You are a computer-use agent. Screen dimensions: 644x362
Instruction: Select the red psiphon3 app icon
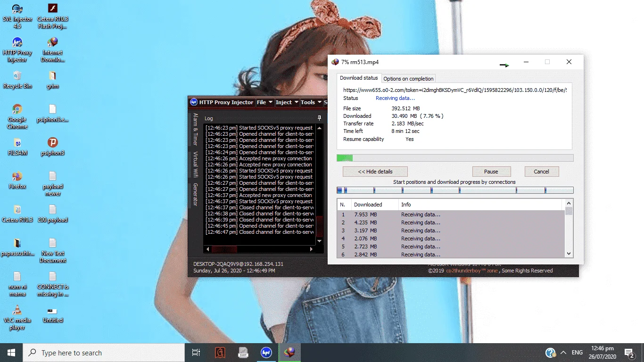[53, 147]
